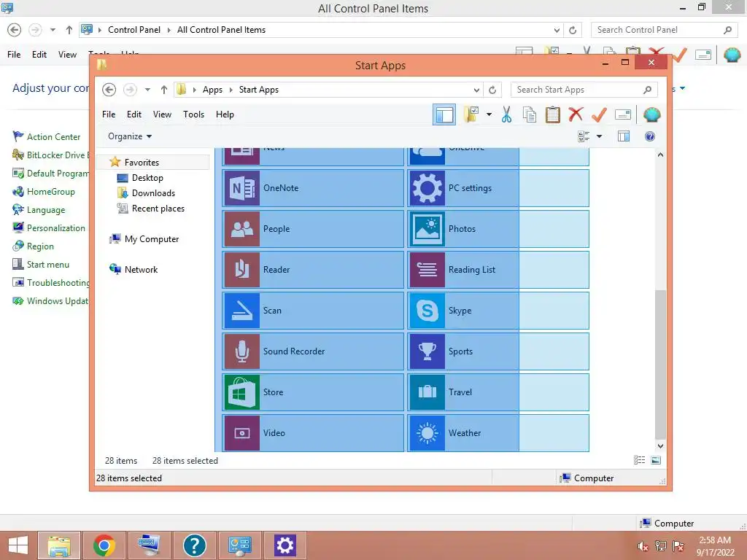The image size is (747, 560).
Task: Open Language settings in Control Panel
Action: click(x=46, y=210)
